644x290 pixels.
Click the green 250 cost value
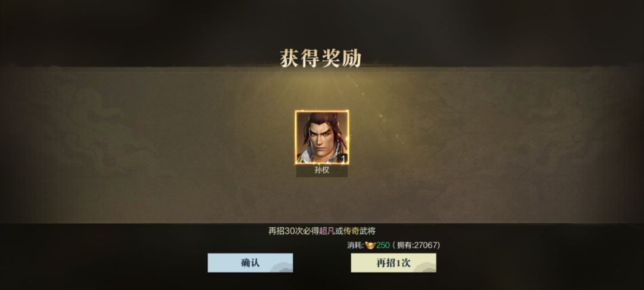pyautogui.click(x=383, y=245)
